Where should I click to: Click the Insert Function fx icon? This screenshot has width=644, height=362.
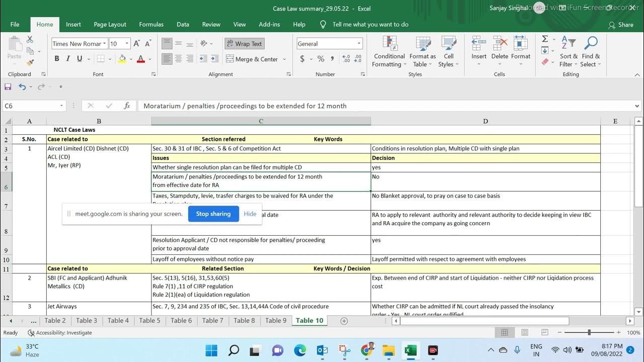[x=127, y=106]
